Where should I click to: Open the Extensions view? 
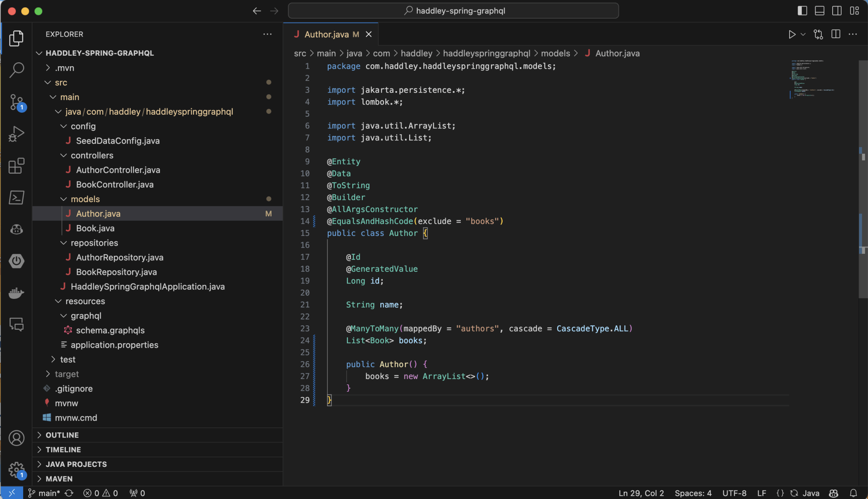point(16,166)
